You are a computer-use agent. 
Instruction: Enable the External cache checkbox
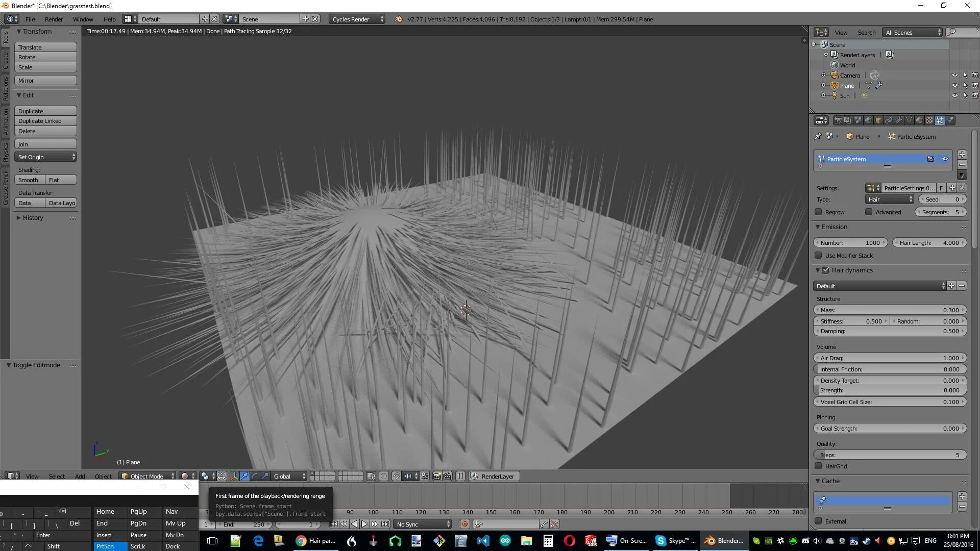tap(818, 521)
